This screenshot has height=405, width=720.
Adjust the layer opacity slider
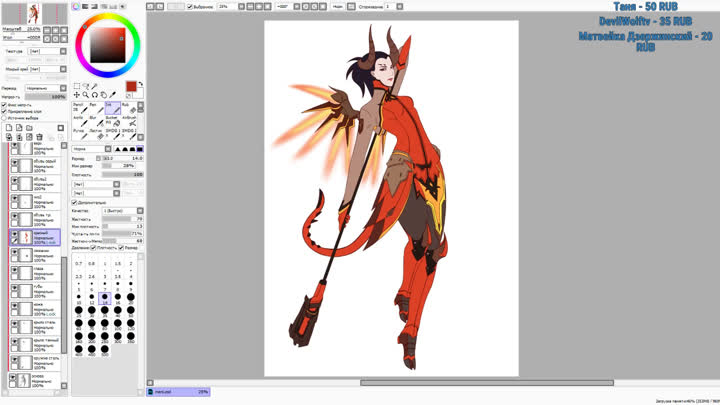45,97
